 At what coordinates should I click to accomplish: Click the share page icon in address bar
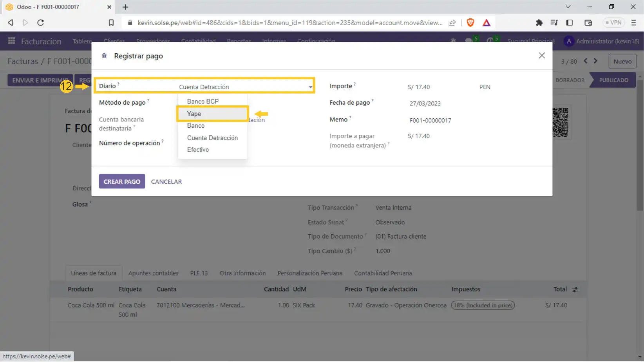tap(452, 23)
